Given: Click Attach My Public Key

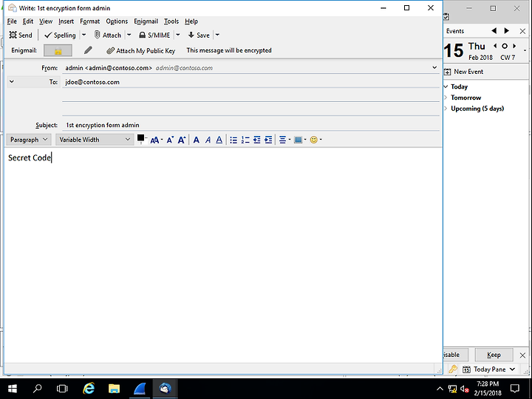Looking at the screenshot, I should (x=141, y=50).
